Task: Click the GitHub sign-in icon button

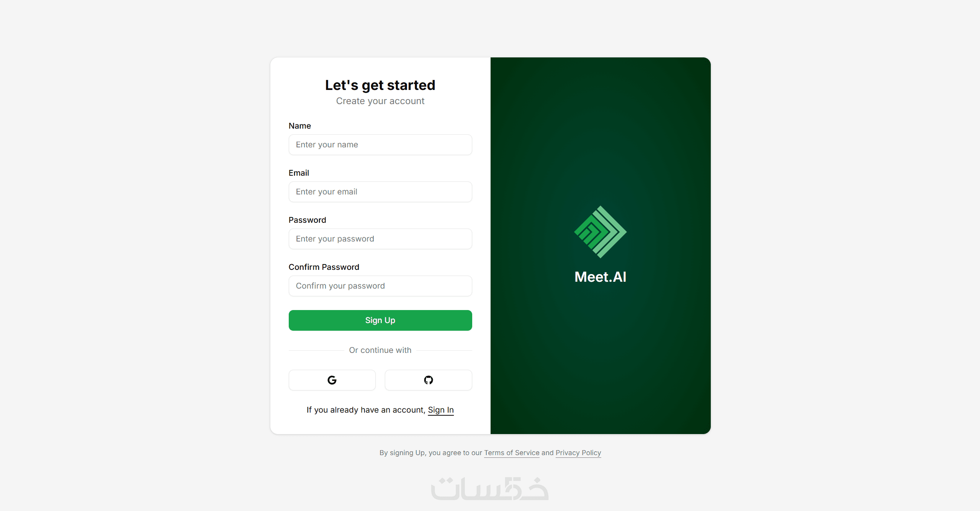Action: click(x=428, y=380)
